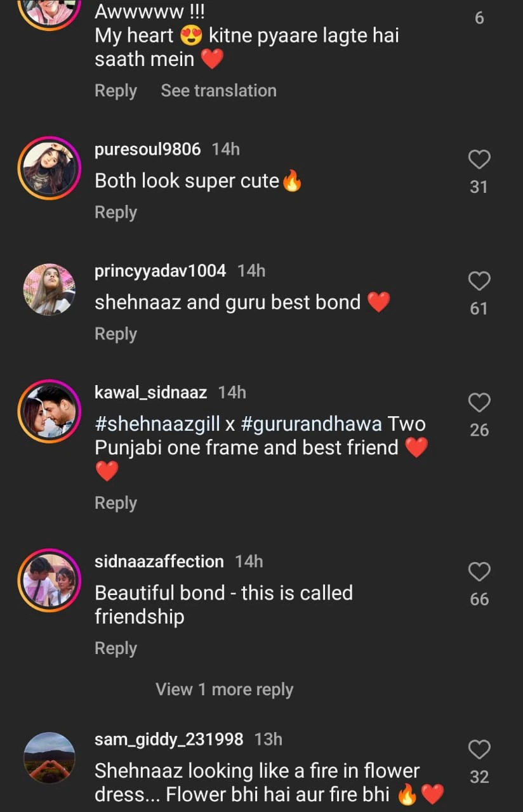The image size is (523, 812).
Task: Open username sidnaazaffection
Action: click(x=159, y=561)
